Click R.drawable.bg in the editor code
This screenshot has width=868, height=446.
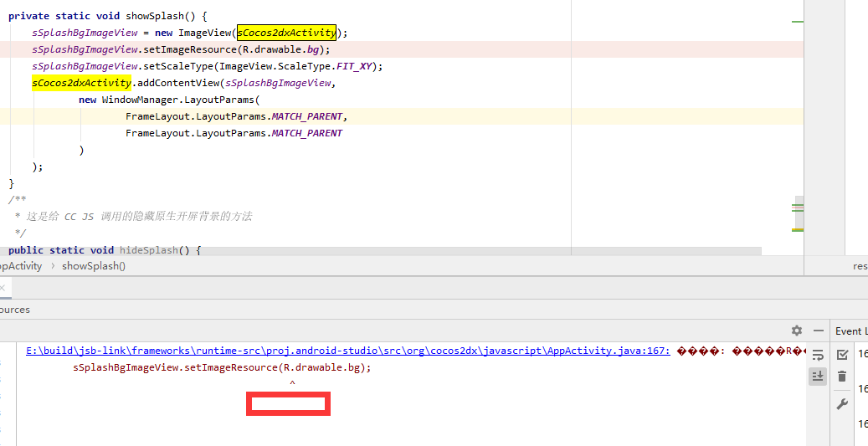tap(280, 50)
